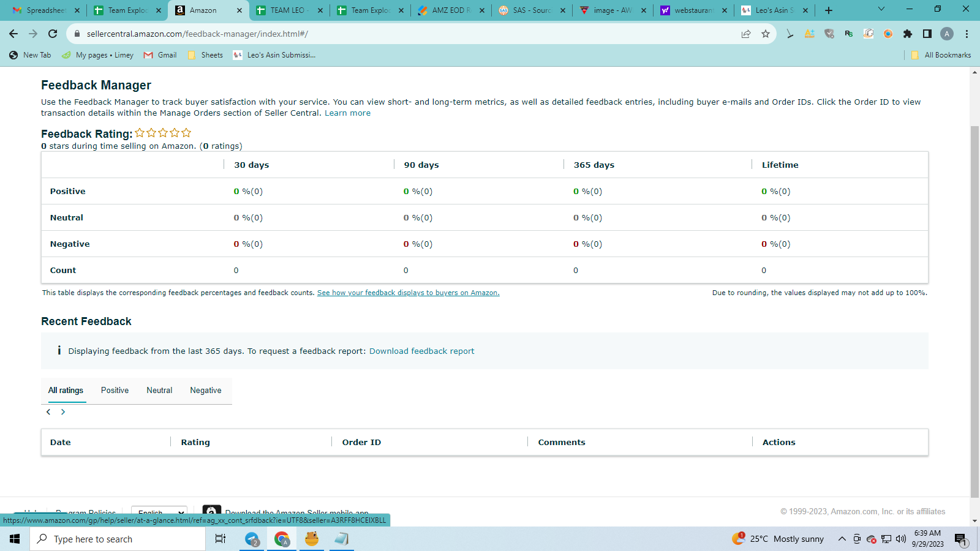Screen dimensions: 980x551
Task: Open the bear app in taskbar
Action: click(312, 539)
